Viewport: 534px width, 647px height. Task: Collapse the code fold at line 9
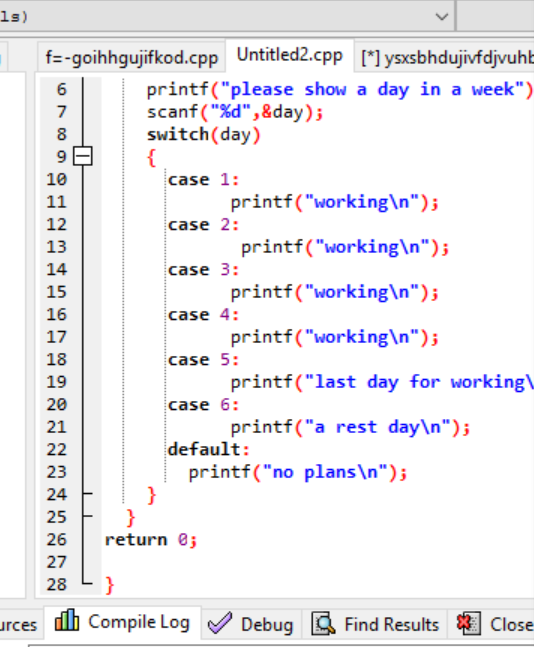click(x=83, y=156)
